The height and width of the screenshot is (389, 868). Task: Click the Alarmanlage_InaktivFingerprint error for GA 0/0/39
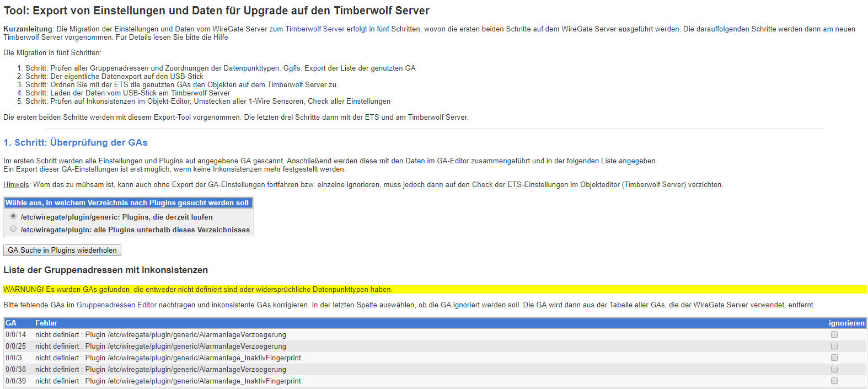(x=168, y=381)
